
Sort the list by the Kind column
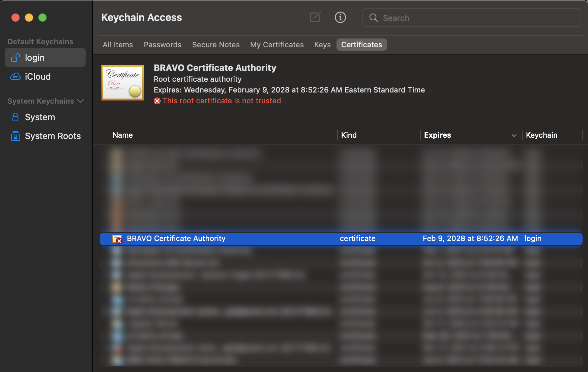click(349, 135)
